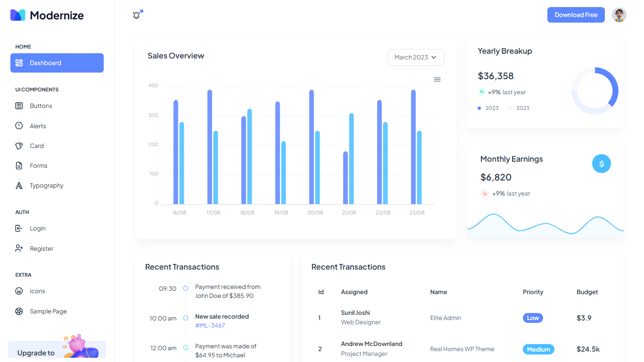The image size is (644, 362).
Task: Click the Priority column header
Action: pyautogui.click(x=533, y=292)
